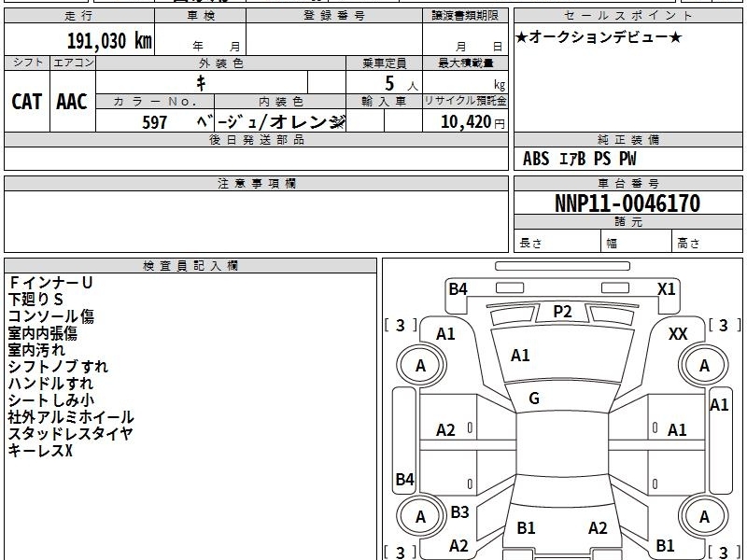Select the color number 597
The height and width of the screenshot is (560, 747).
point(154,122)
